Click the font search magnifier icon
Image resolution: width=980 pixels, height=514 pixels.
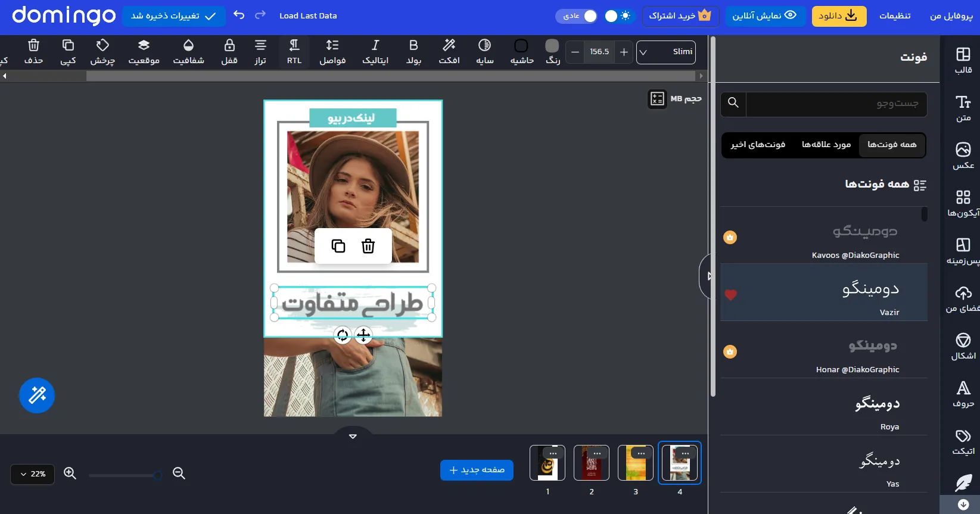733,103
